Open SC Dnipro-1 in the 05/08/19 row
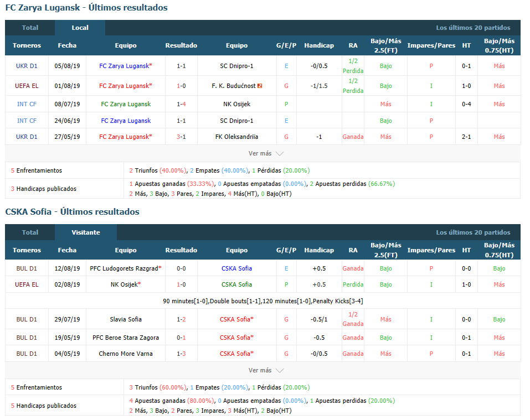Viewport: 530px width, 420px height. (x=236, y=66)
